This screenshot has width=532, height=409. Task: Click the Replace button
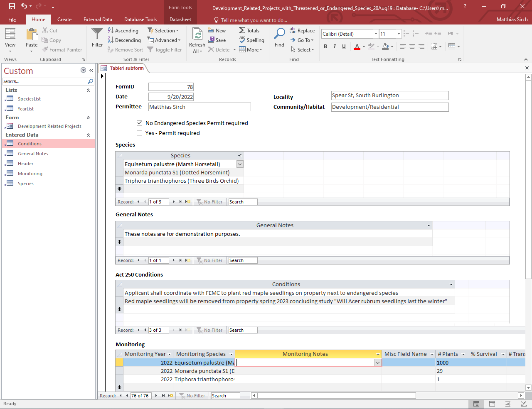tap(302, 31)
